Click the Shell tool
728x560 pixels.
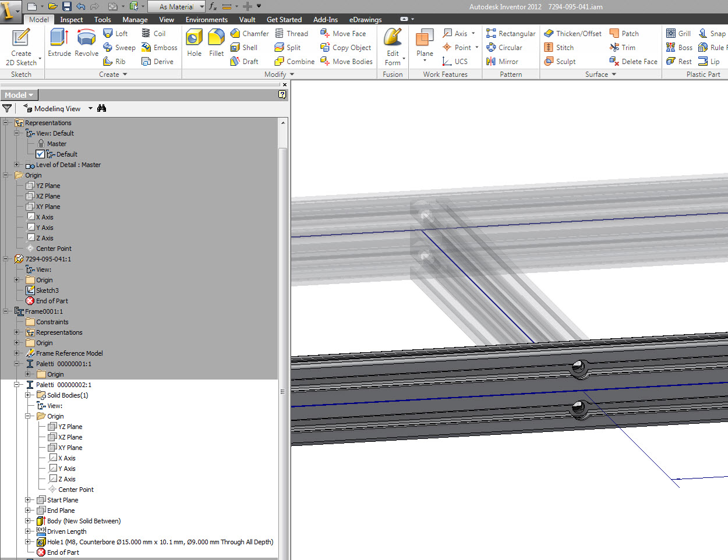point(243,47)
